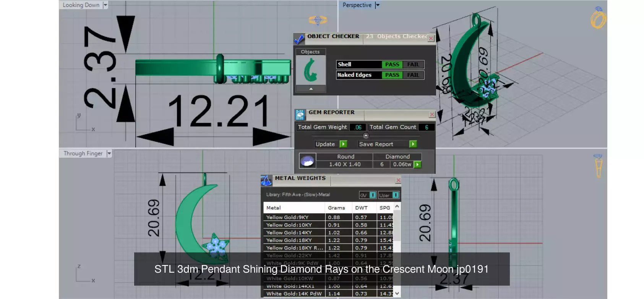Select the White Gold:14K PdW row
This screenshot has width=644, height=299.
(x=329, y=294)
